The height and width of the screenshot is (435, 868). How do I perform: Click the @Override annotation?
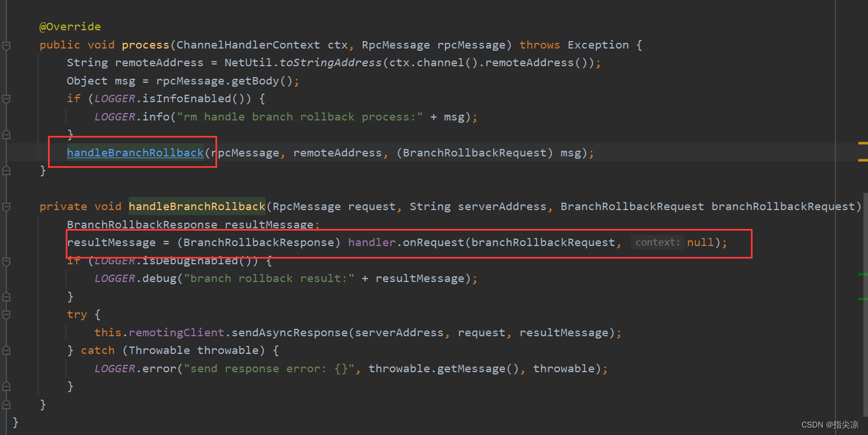[x=70, y=27]
